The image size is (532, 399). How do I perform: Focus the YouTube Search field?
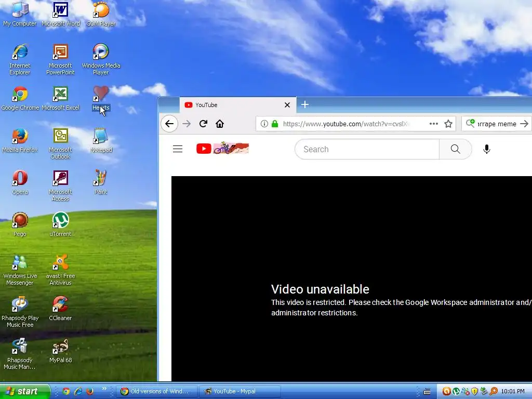pos(367,149)
